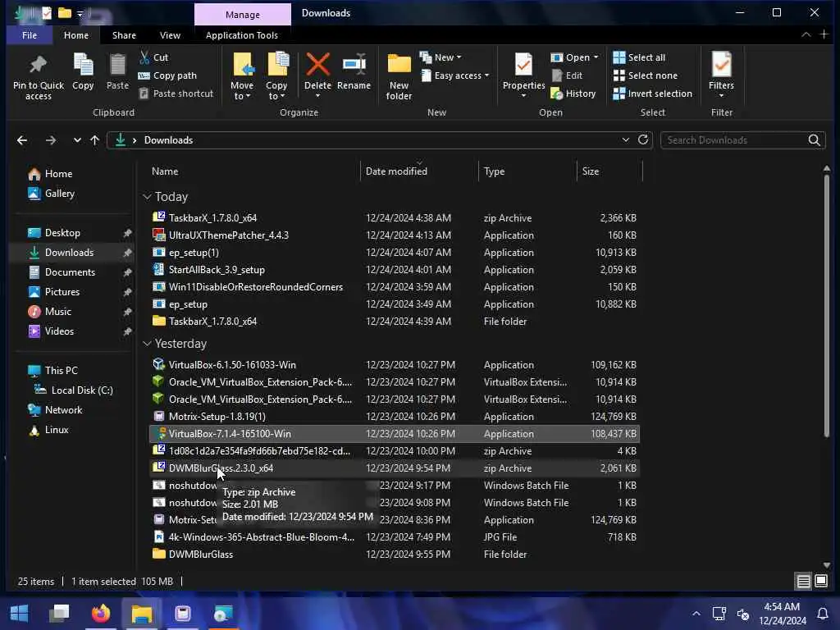Open Documents in navigation pane

pyautogui.click(x=70, y=272)
